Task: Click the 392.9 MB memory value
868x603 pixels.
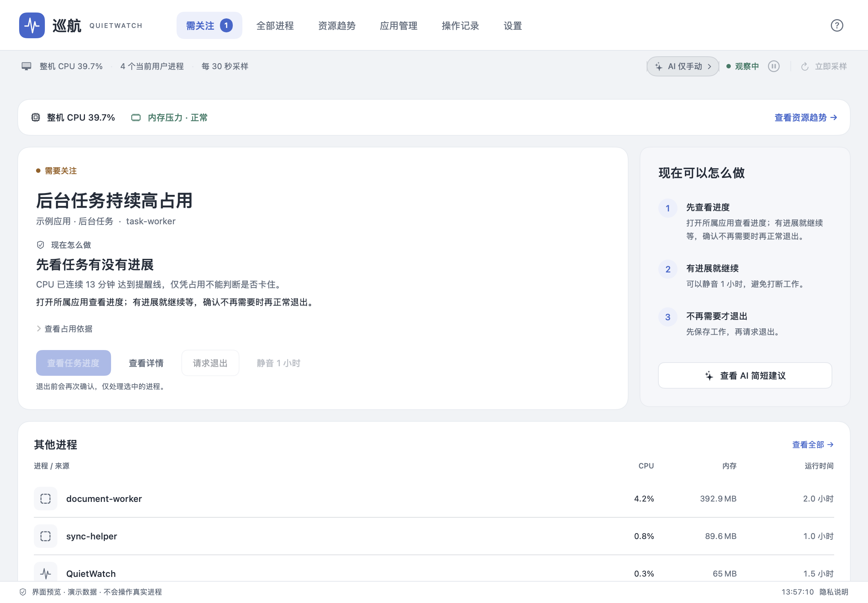Action: 718,499
